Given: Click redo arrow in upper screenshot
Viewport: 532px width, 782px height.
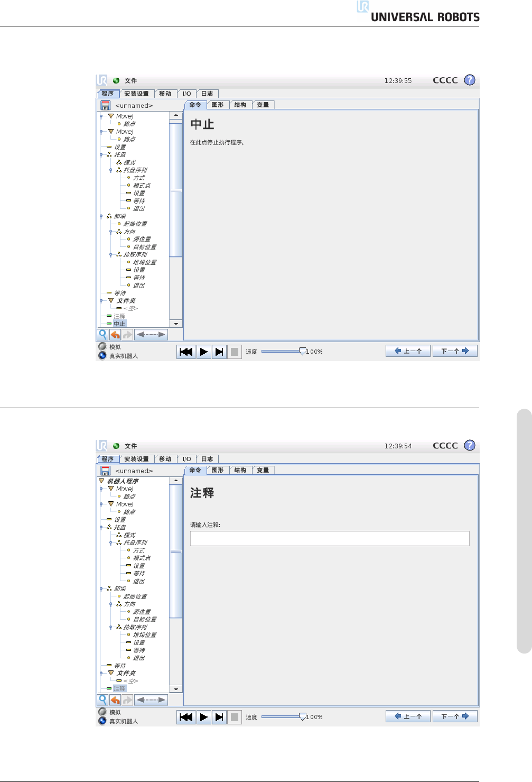Looking at the screenshot, I should coord(127,334).
